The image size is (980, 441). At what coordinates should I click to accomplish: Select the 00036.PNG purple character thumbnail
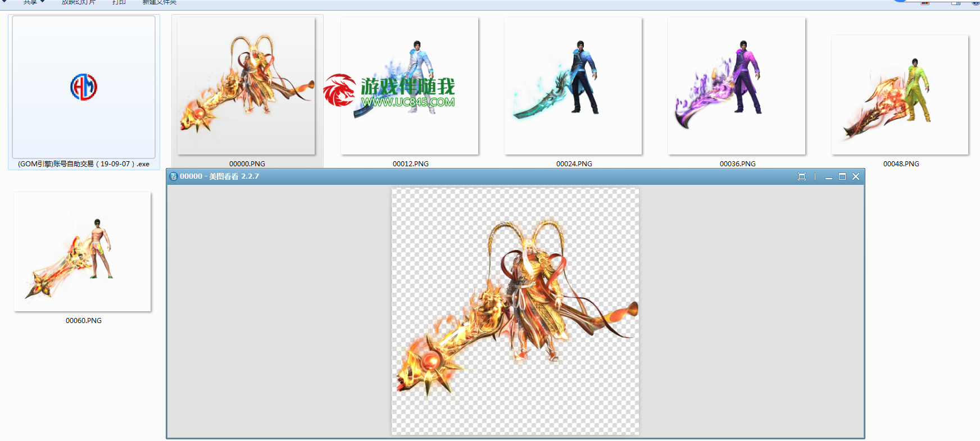[737, 85]
